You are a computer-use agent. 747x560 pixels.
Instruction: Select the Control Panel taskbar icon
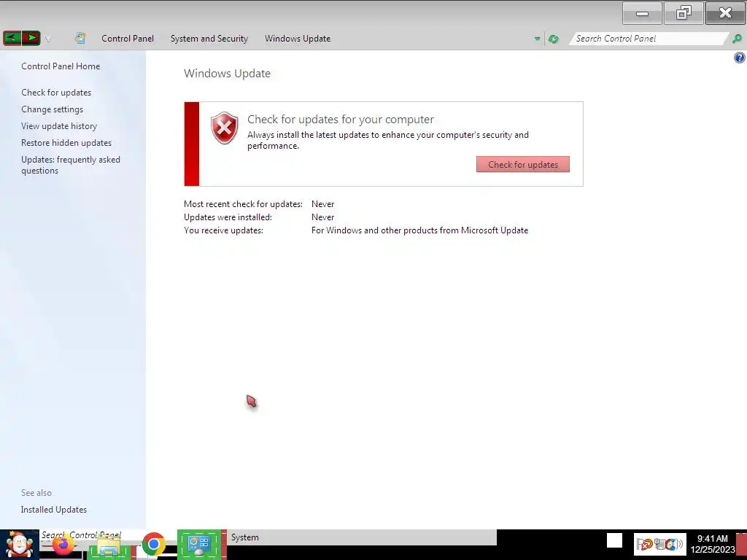click(199, 544)
